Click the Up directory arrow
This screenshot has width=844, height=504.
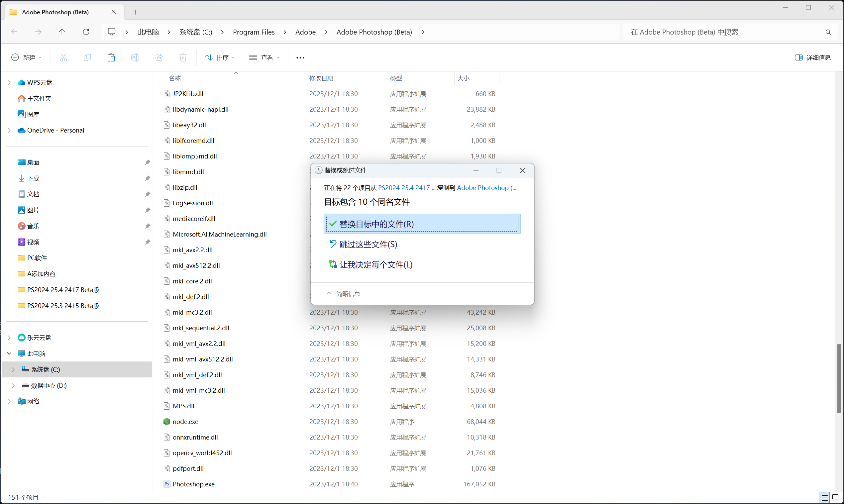coord(62,32)
